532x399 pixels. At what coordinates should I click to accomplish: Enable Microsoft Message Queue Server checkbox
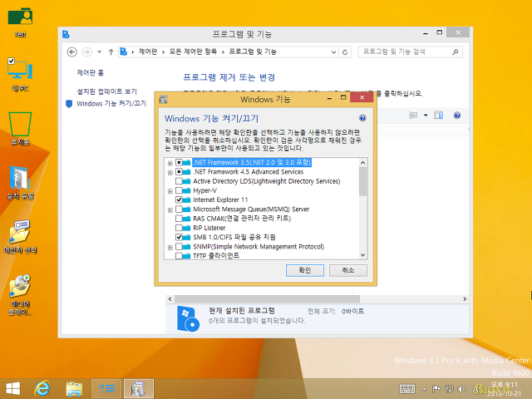point(179,209)
